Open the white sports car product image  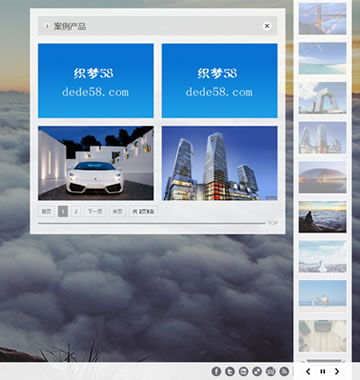click(96, 163)
